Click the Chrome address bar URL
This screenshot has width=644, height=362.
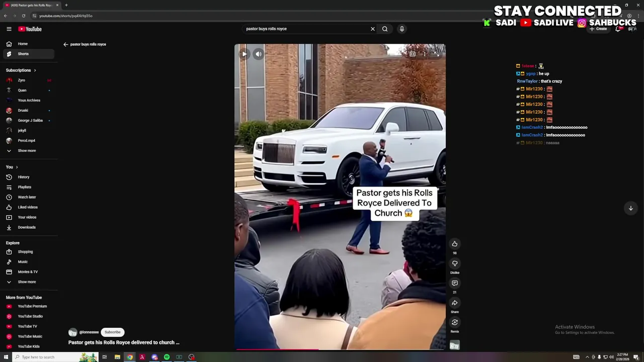[66, 16]
